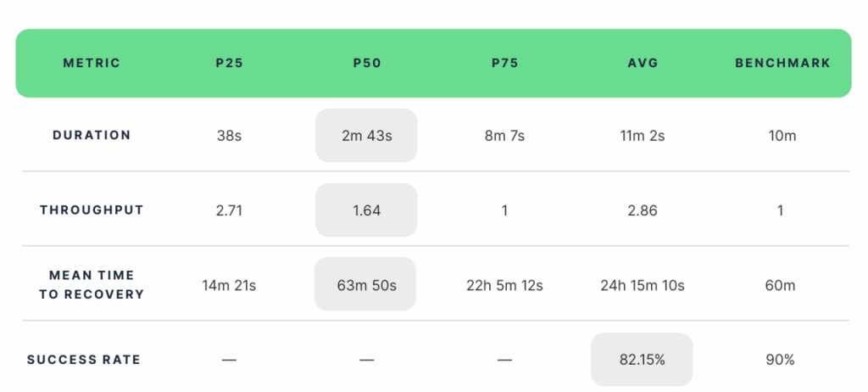Viewport: 868px width, 392px height.
Task: Select the 90% benchmark value
Action: coord(780,360)
